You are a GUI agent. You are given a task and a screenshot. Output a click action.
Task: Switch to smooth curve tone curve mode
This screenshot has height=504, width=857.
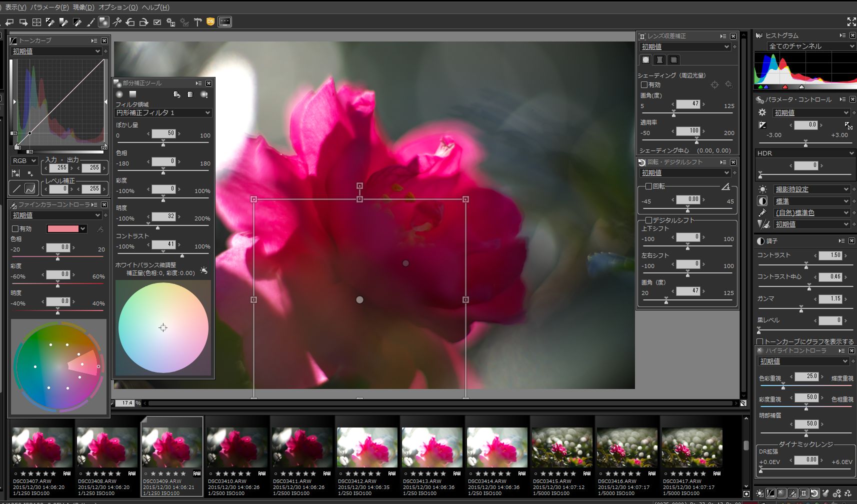tap(30, 188)
